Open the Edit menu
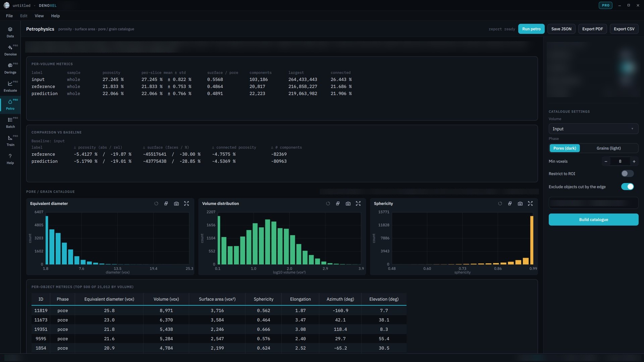 [23, 16]
